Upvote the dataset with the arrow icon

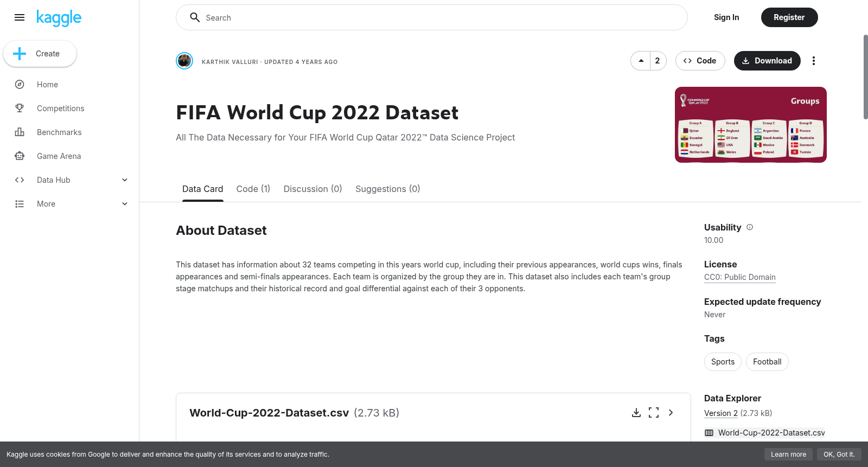point(641,61)
